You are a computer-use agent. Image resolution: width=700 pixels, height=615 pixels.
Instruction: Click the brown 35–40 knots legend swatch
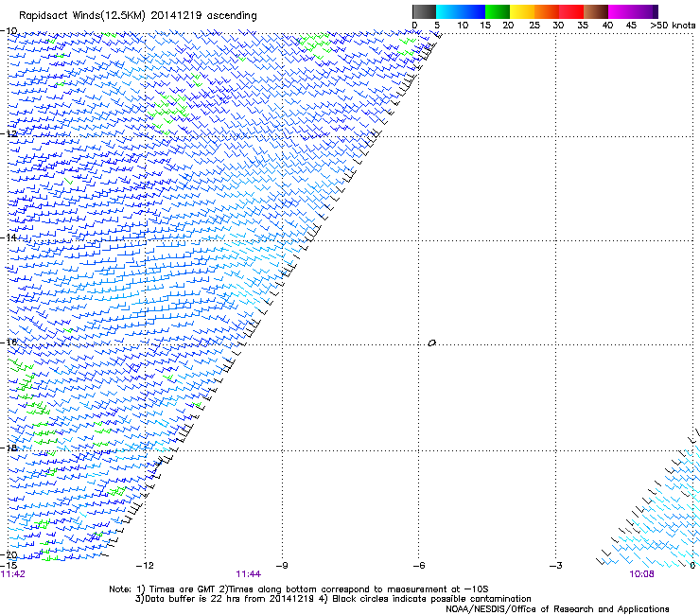pos(596,11)
